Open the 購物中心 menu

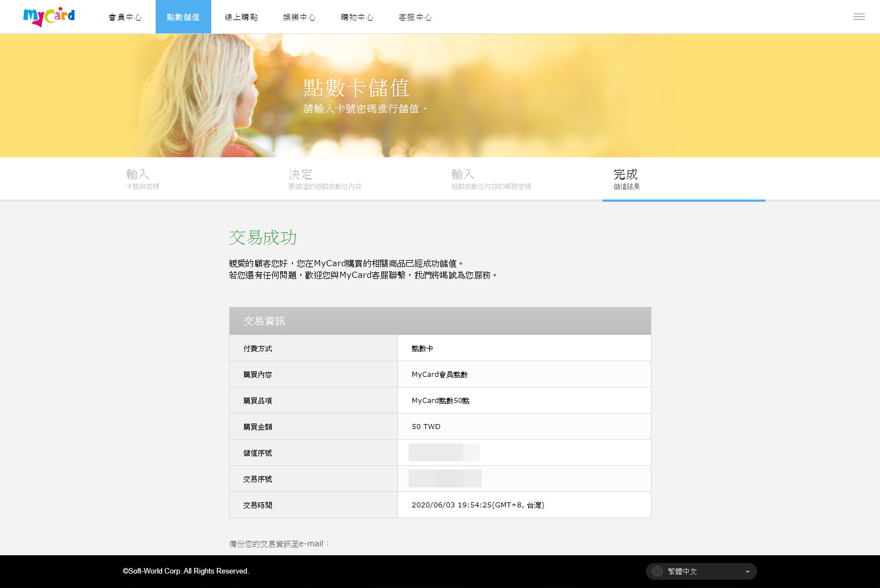tap(357, 17)
